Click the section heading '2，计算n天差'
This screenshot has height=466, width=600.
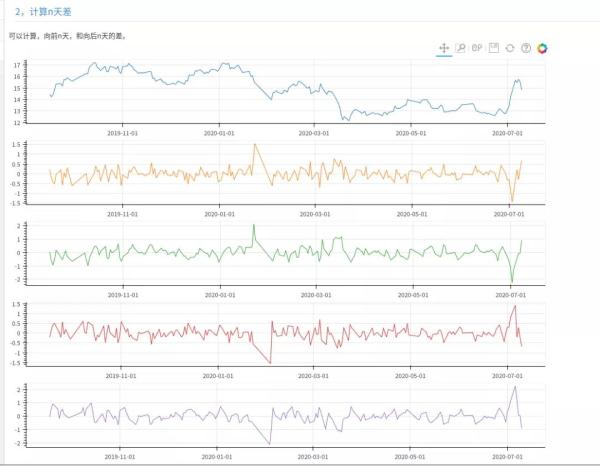(x=43, y=12)
